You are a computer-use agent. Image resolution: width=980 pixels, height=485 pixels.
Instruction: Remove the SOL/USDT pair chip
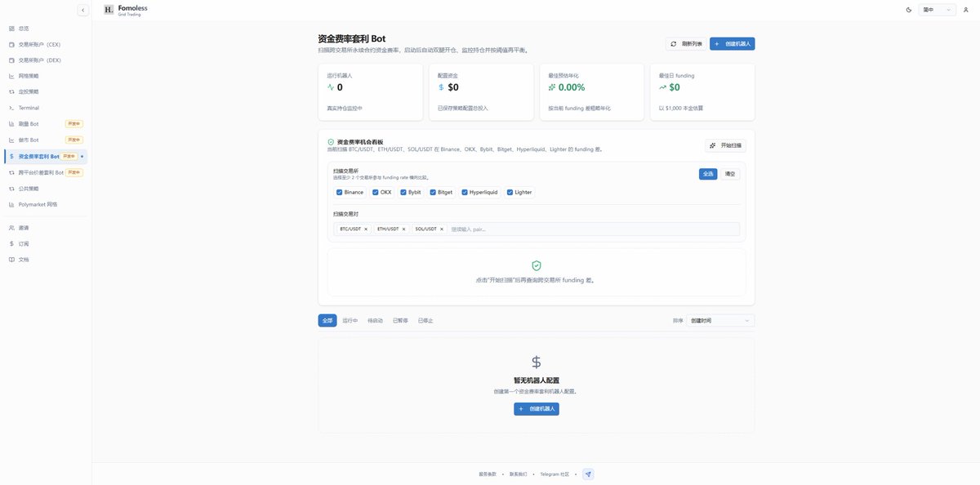441,229
